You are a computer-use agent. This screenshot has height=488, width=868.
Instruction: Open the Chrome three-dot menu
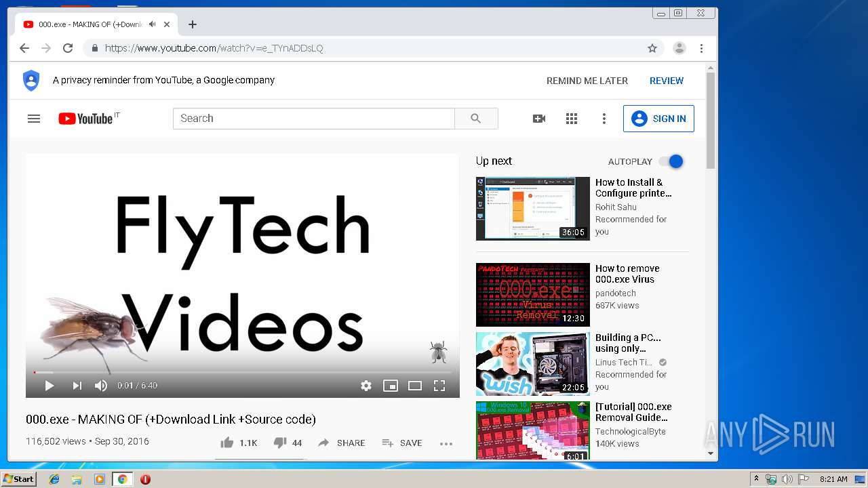pyautogui.click(x=701, y=48)
